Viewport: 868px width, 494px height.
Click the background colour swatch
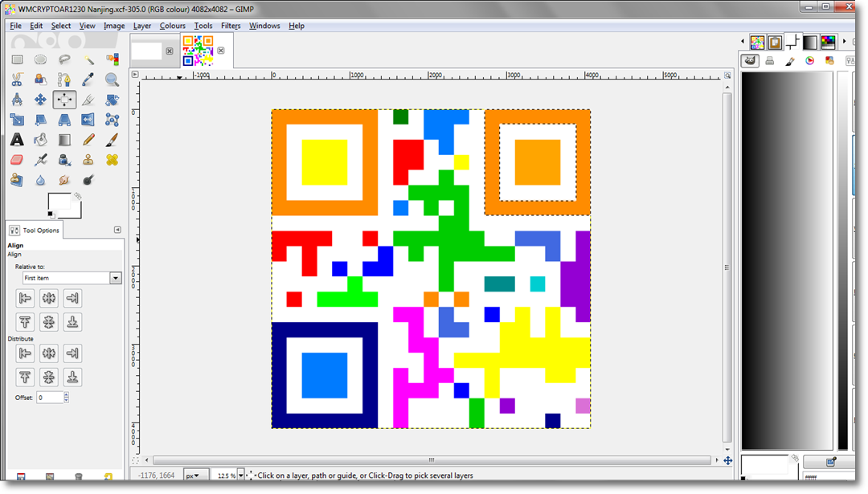point(76,212)
